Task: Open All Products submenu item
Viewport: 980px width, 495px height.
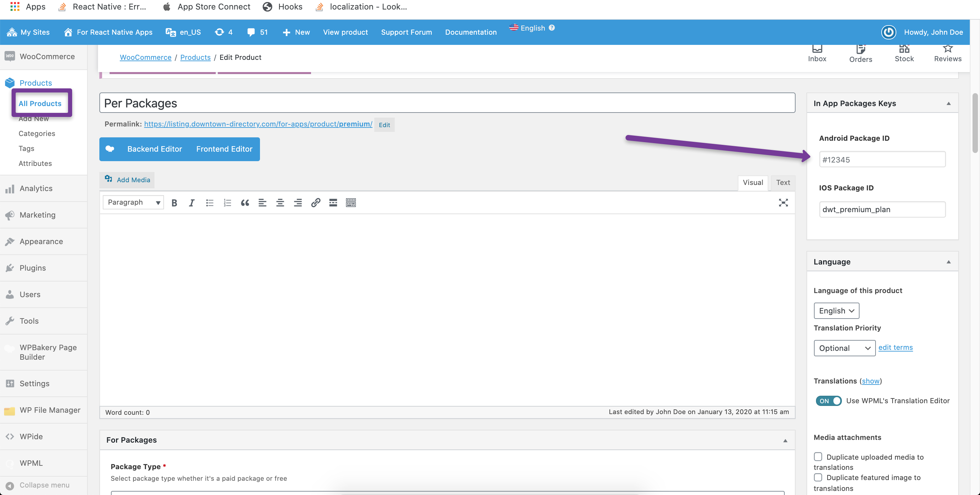Action: point(40,103)
